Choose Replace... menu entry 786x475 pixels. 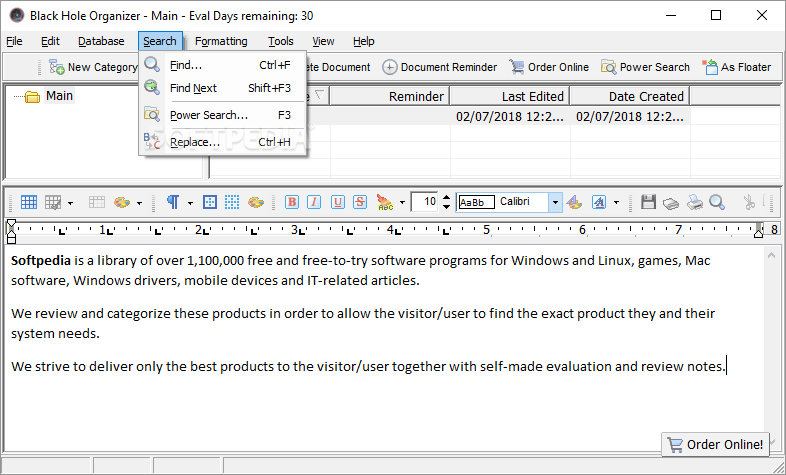coord(223,142)
